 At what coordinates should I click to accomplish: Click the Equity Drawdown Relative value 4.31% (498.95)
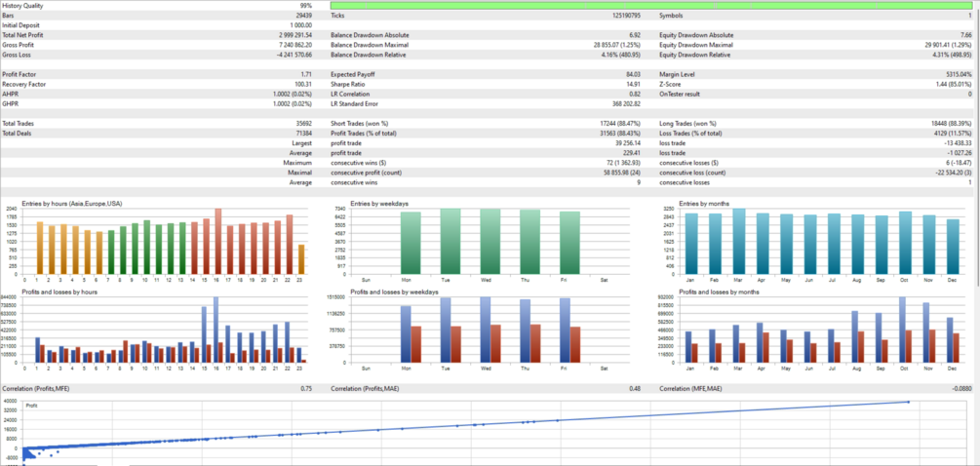(950, 55)
